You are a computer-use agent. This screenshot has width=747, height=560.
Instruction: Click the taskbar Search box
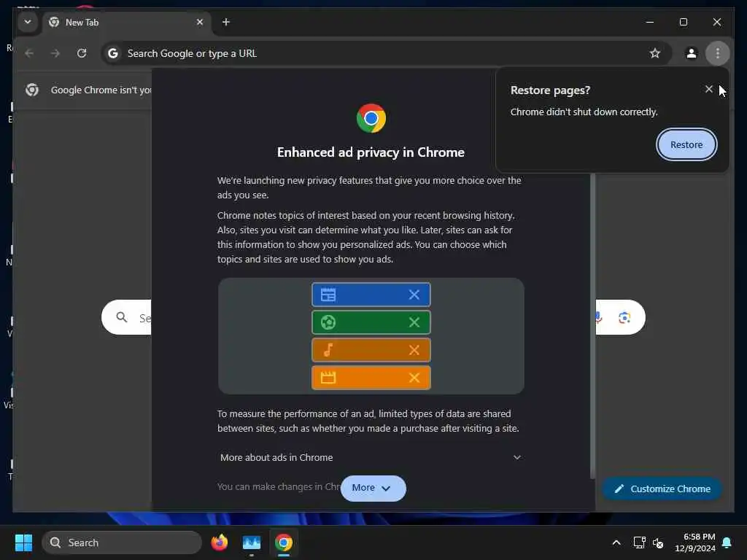pyautogui.click(x=122, y=542)
